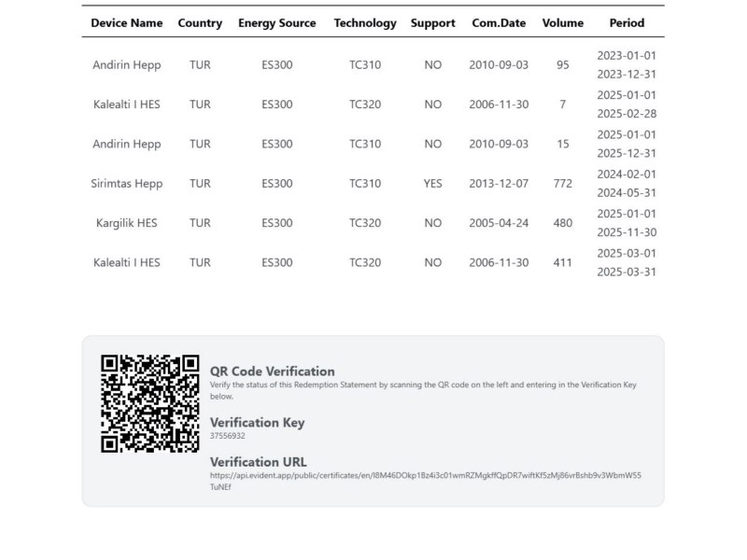Click the QR code image
Screen dimensions: 747x560
click(x=149, y=403)
